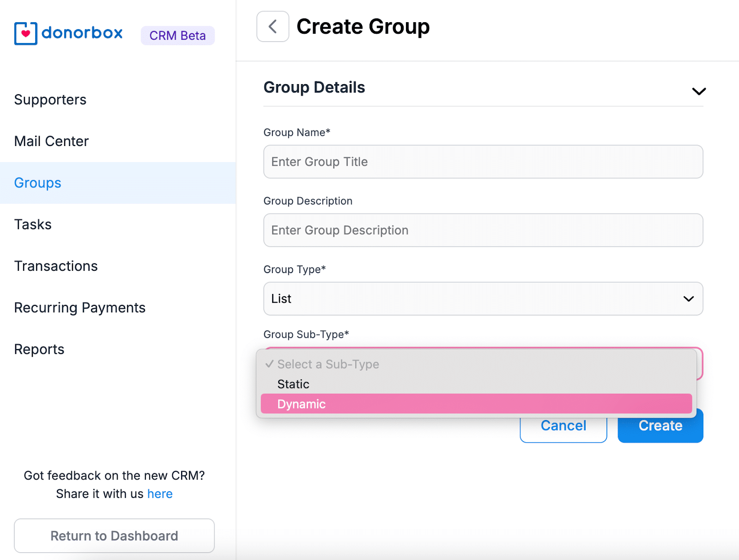Navigate to Transactions
The width and height of the screenshot is (739, 560).
click(x=56, y=266)
